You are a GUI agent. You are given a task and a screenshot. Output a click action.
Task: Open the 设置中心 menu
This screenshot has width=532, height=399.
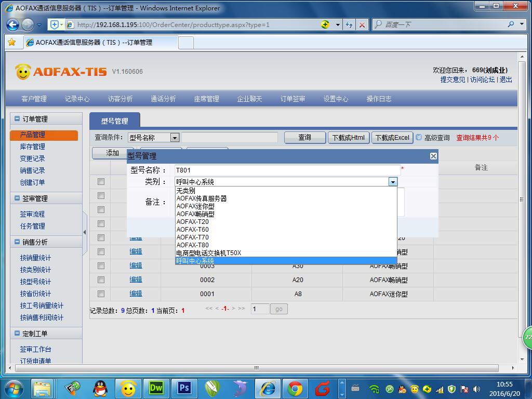[336, 98]
